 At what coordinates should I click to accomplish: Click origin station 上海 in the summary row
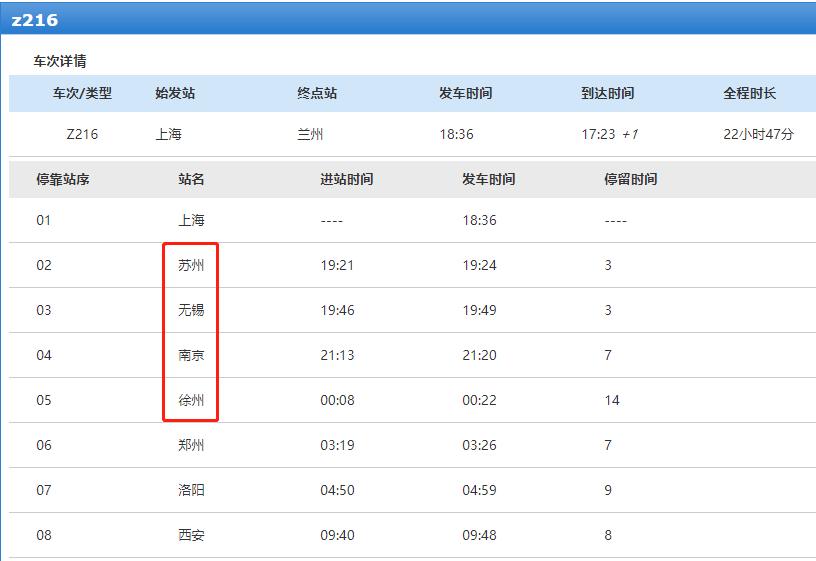pos(169,134)
